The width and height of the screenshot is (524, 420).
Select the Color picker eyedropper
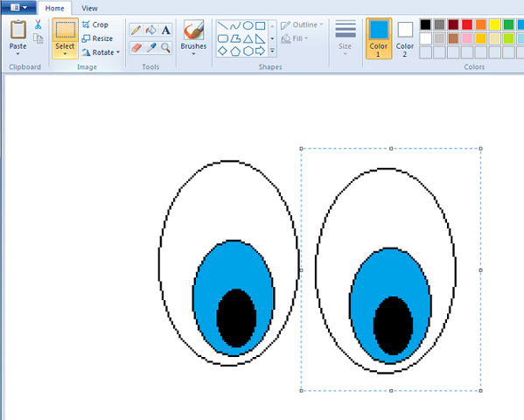[x=151, y=48]
